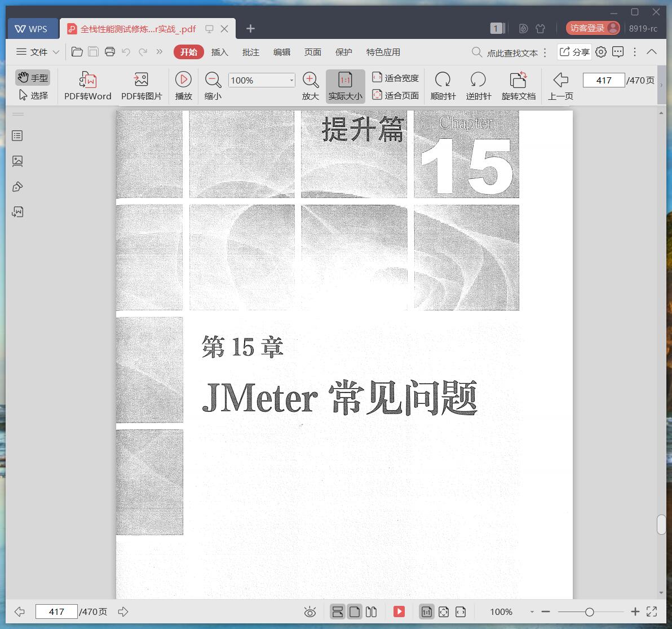The height and width of the screenshot is (629, 672).
Task: Open status bar zoom level dropdown
Action: click(x=532, y=612)
